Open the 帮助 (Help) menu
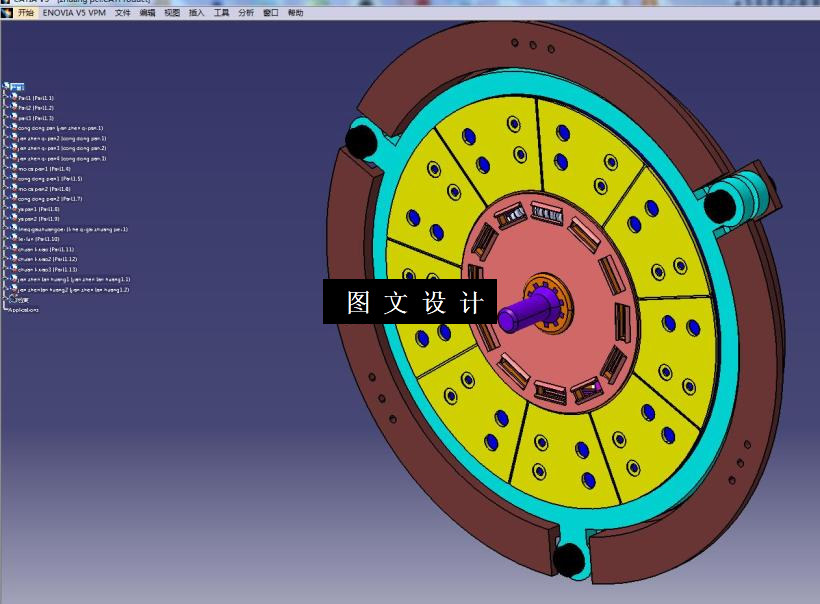 tap(295, 13)
